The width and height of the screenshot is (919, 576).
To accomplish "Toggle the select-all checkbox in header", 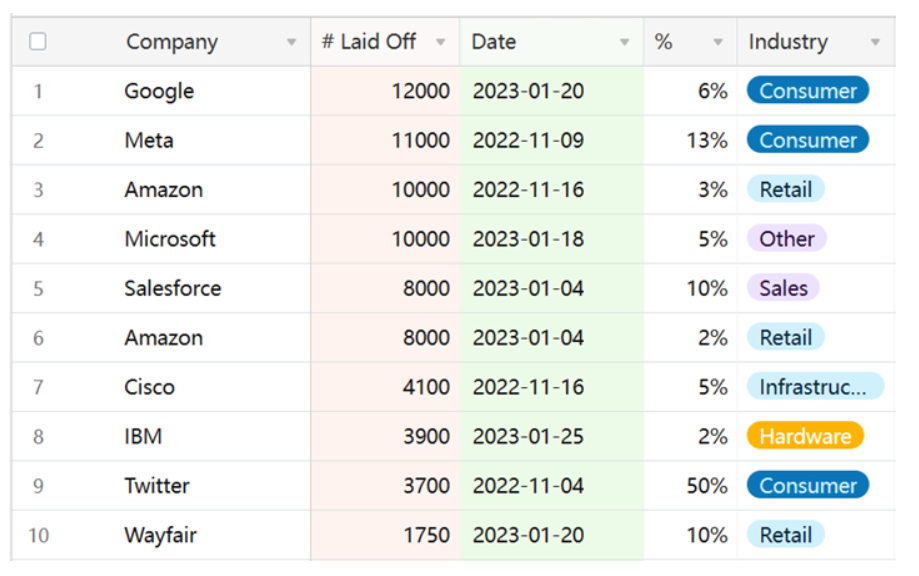I will (x=38, y=42).
